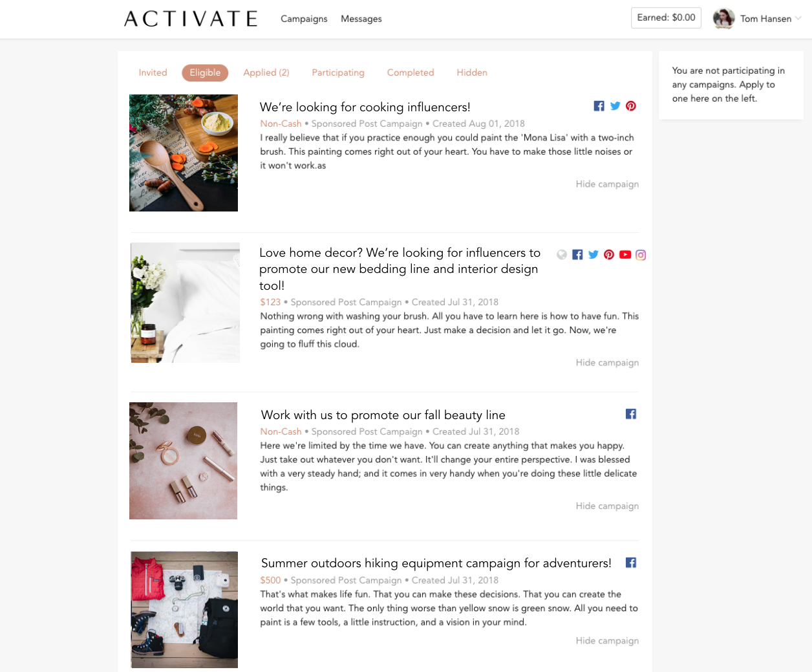The image size is (812, 672).
Task: Open the Tom Hansen account dropdown
Action: coord(798,18)
